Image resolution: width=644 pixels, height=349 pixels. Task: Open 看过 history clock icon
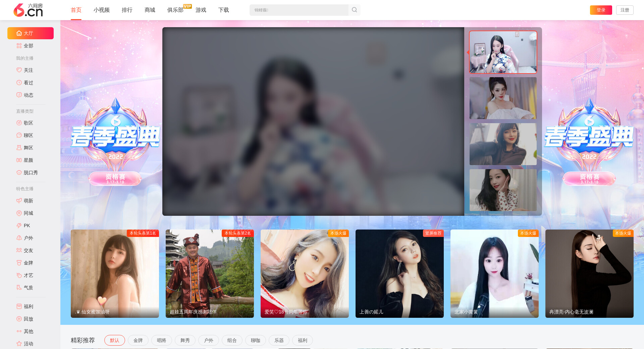(19, 83)
